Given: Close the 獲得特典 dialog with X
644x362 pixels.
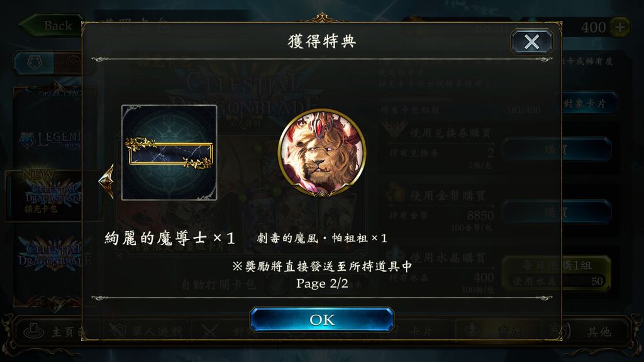Looking at the screenshot, I should (531, 41).
